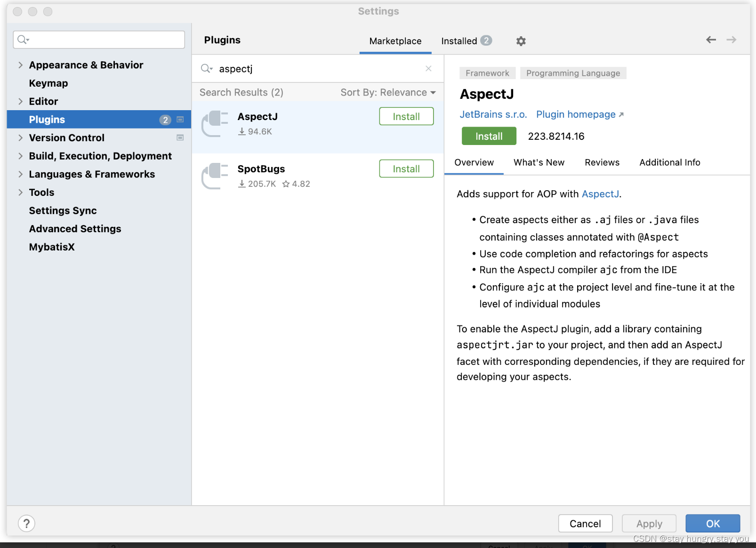This screenshot has height=548, width=756.
Task: Click the SpotBugs plugin icon
Action: click(215, 176)
